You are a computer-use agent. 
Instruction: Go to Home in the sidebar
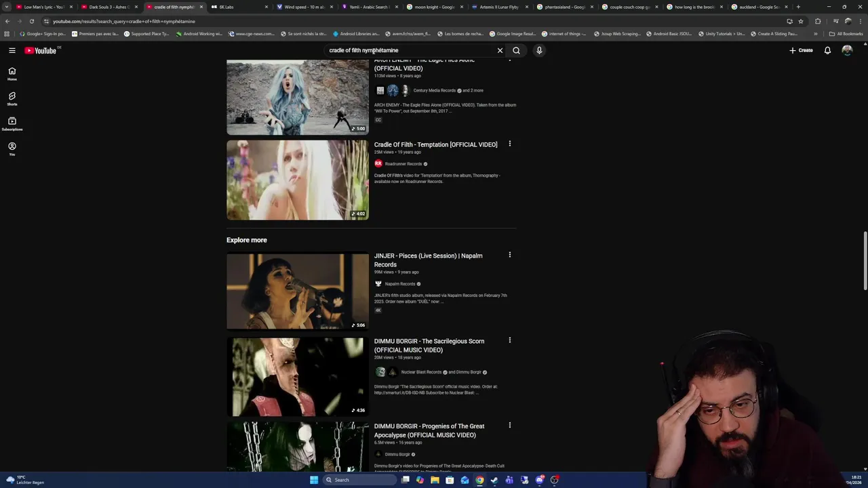[12, 74]
